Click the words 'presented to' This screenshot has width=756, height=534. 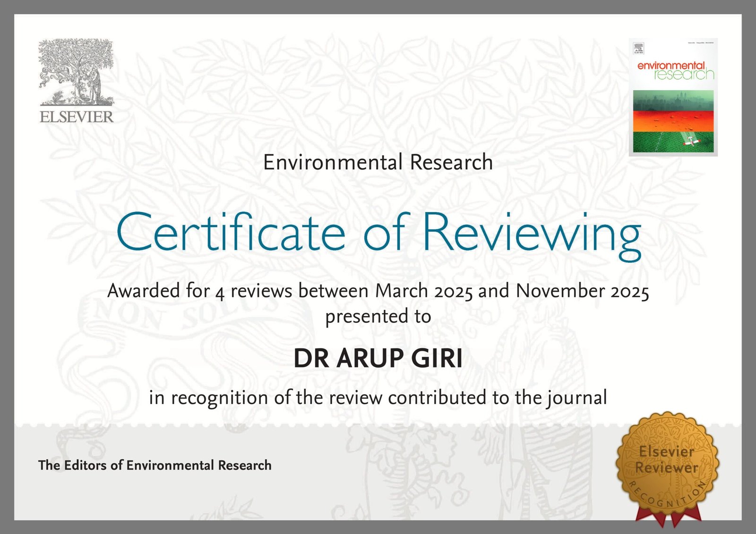tap(378, 316)
